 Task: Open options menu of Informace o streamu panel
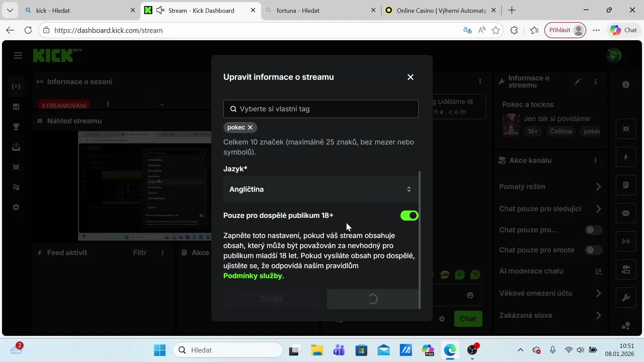tap(596, 81)
